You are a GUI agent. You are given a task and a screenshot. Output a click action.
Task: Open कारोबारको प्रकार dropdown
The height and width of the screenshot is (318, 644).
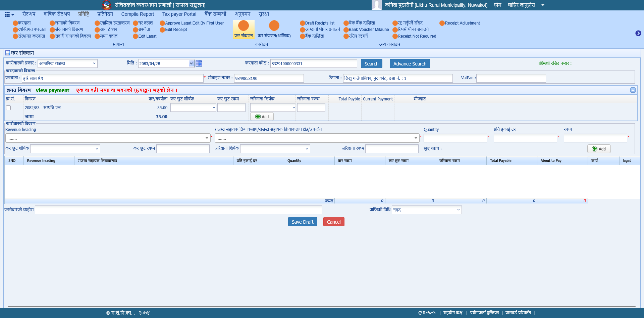pyautogui.click(x=68, y=63)
